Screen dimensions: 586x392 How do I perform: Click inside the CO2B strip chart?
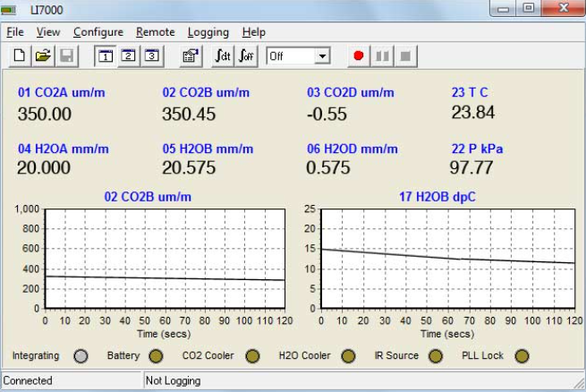(165, 259)
